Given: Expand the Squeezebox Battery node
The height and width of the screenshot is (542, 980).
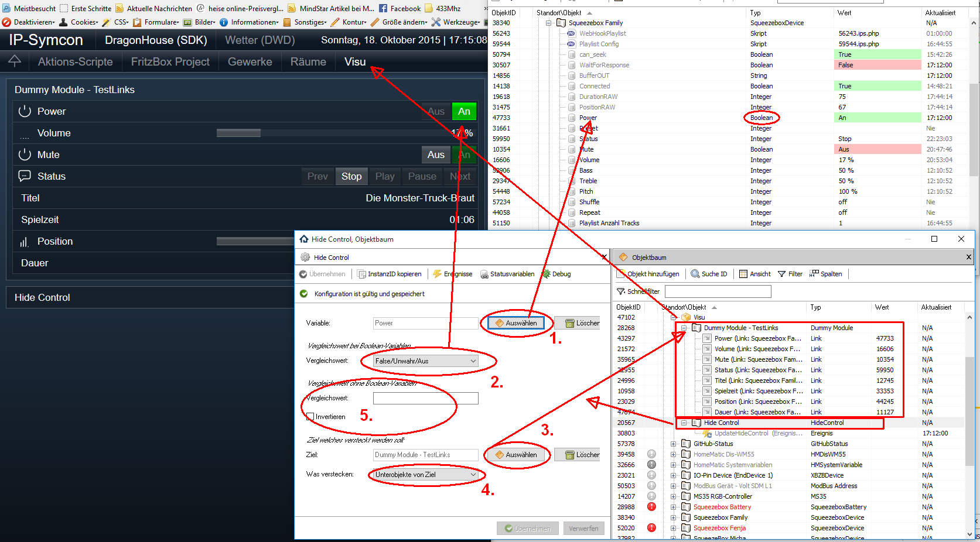Looking at the screenshot, I should [674, 507].
